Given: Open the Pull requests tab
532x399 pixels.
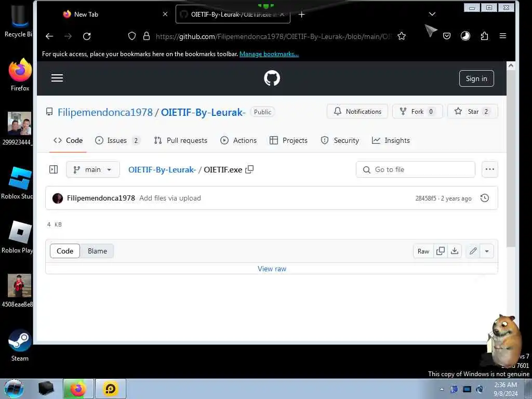Looking at the screenshot, I should click(180, 140).
